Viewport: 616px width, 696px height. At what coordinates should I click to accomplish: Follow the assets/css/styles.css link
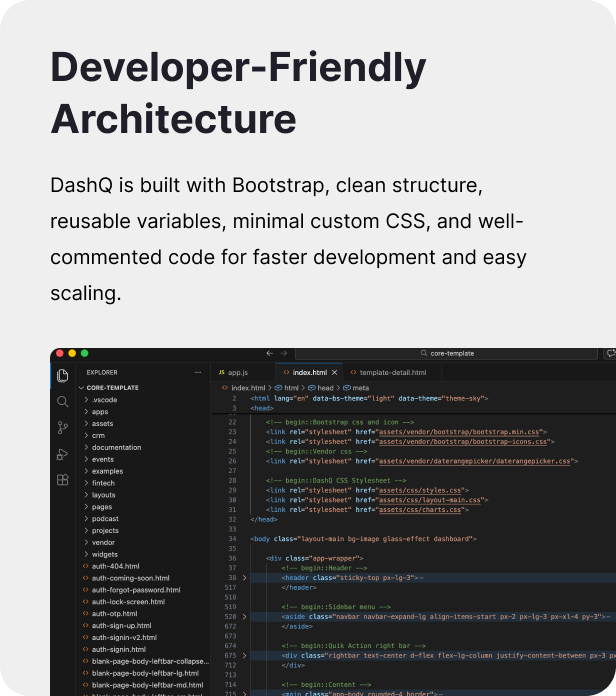(x=420, y=490)
